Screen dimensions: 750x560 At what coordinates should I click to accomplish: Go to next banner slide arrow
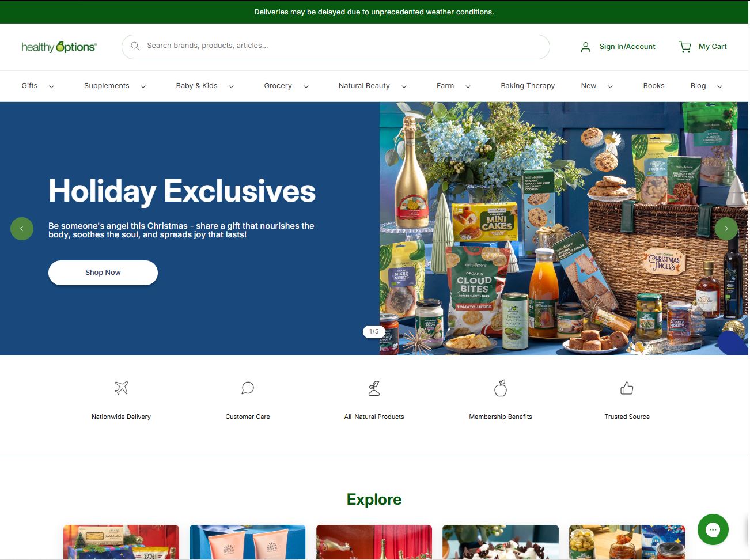point(726,229)
